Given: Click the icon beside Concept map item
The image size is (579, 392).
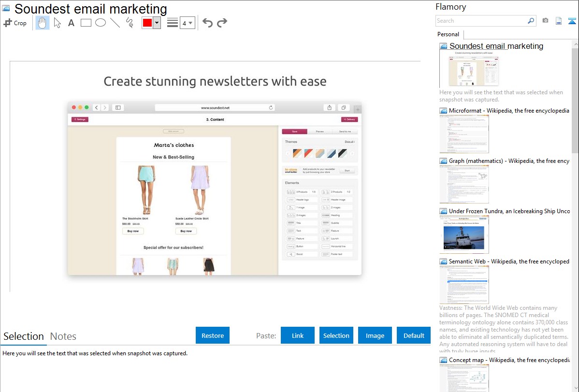Looking at the screenshot, I should 443,360.
